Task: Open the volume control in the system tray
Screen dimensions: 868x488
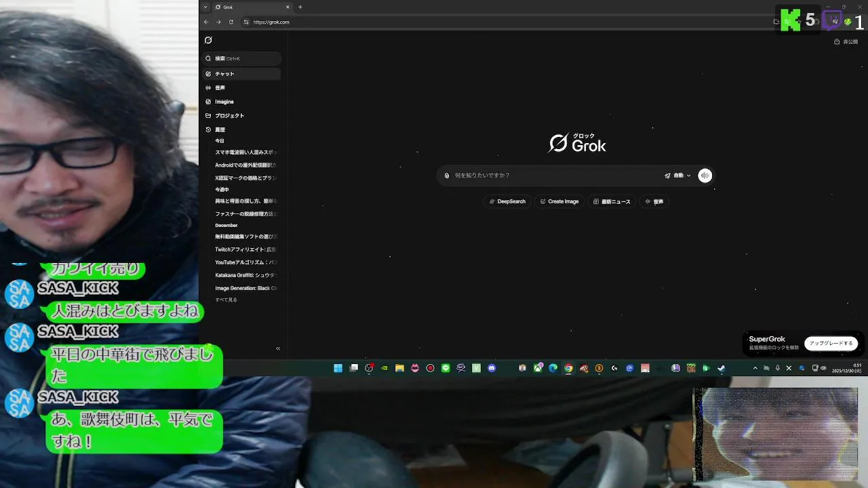Action: [823, 368]
